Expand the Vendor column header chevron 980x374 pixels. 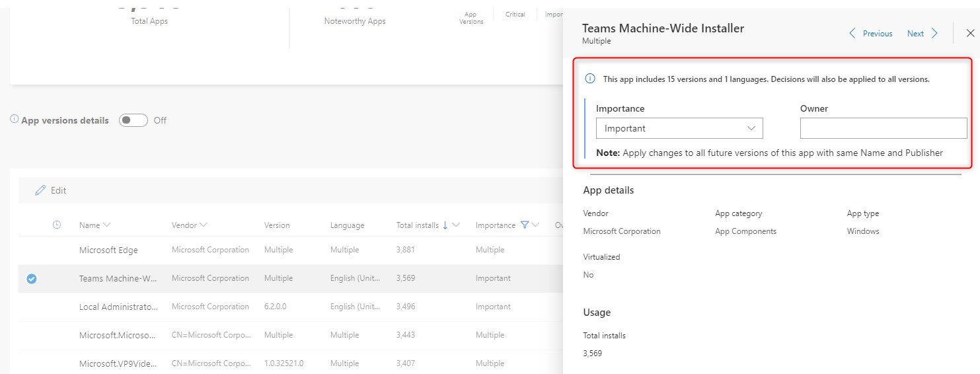(204, 225)
